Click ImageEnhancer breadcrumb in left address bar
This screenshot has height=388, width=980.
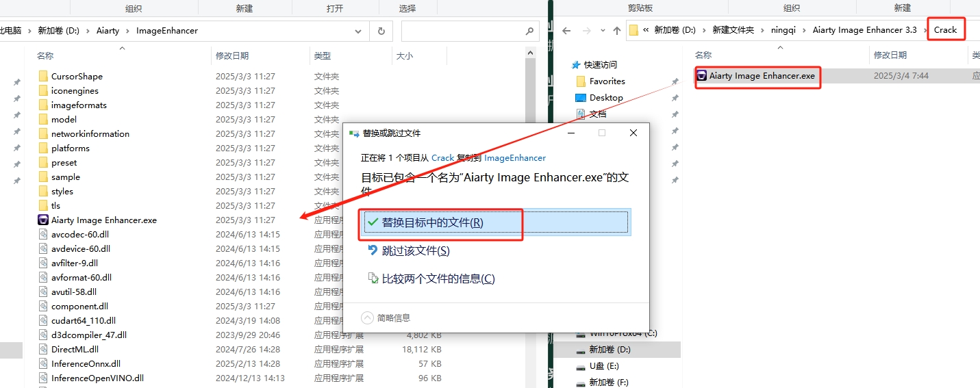[167, 31]
